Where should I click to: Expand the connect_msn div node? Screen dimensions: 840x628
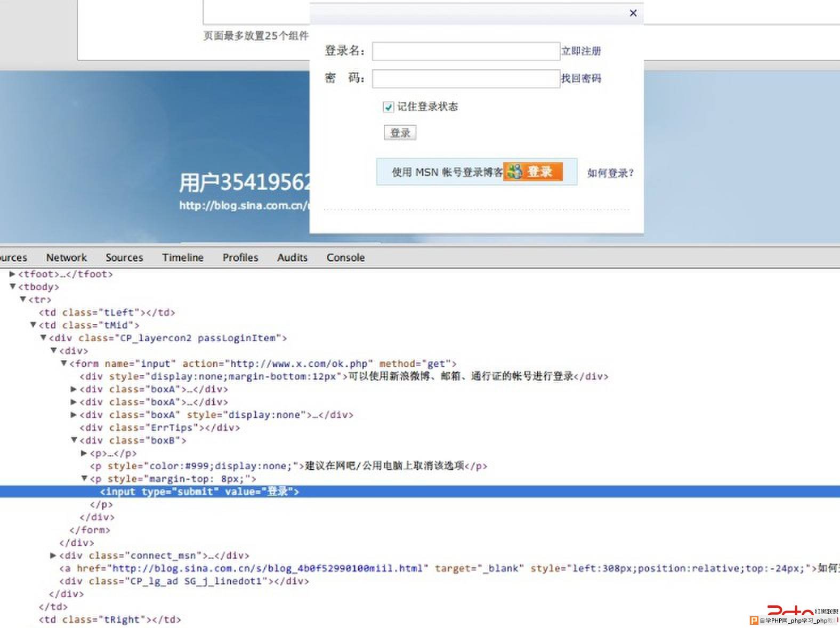(53, 555)
